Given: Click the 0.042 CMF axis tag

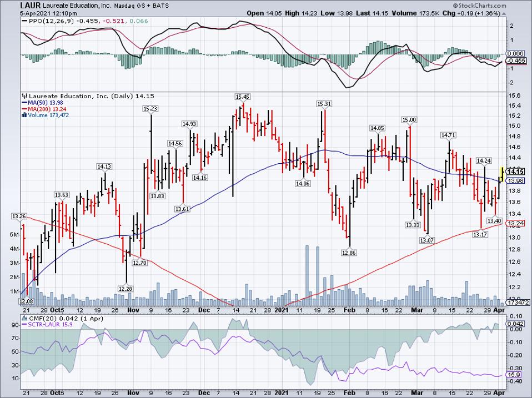Looking at the screenshot, I should (x=516, y=324).
